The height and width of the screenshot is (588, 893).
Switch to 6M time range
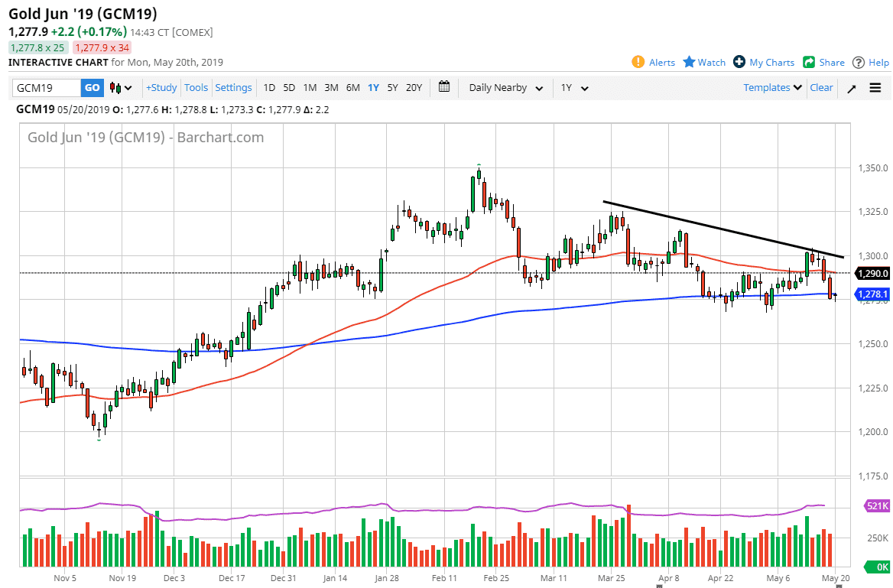352,88
